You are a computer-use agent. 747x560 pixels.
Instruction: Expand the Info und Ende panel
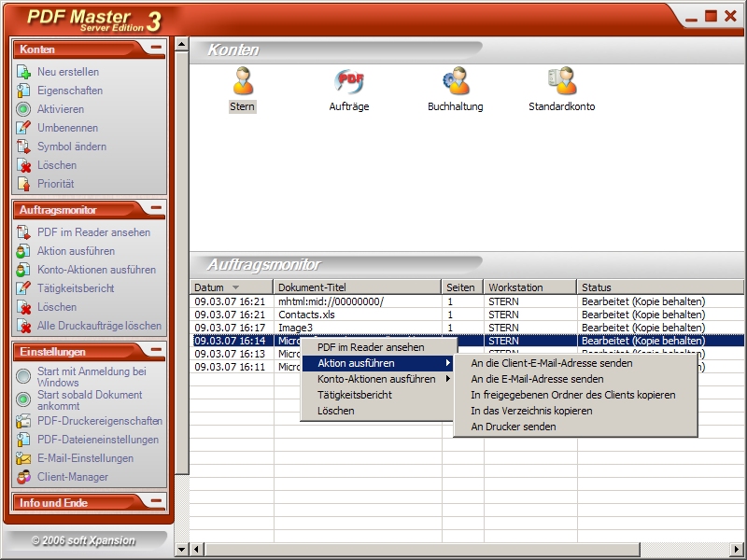tap(156, 501)
